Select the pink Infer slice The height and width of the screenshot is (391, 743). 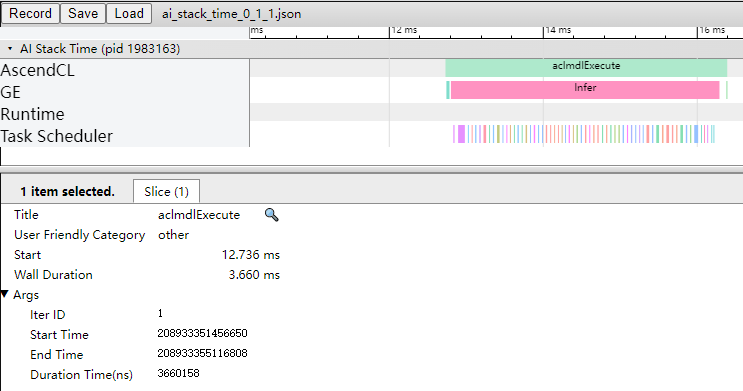click(x=585, y=90)
